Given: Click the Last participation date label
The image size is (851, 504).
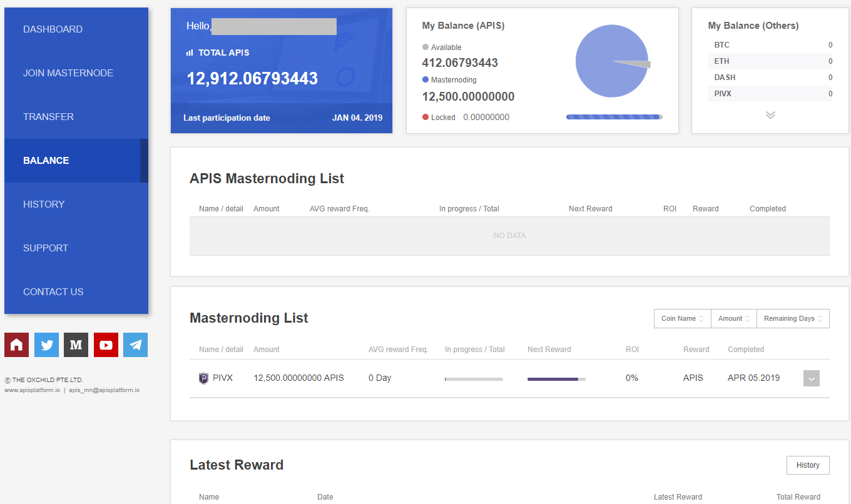Looking at the screenshot, I should pyautogui.click(x=227, y=118).
